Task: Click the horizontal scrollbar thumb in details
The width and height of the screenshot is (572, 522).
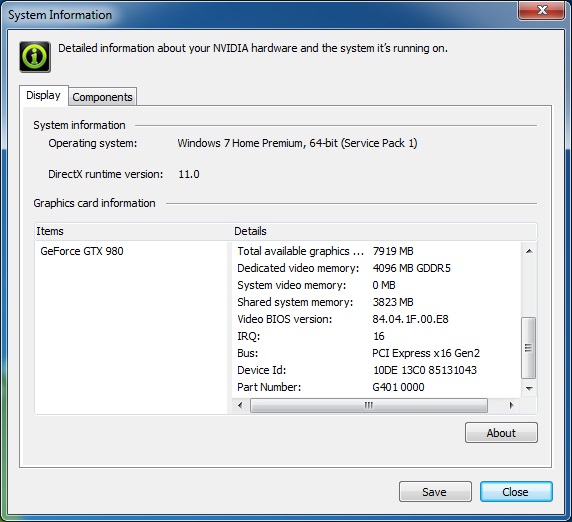Action: (x=369, y=405)
